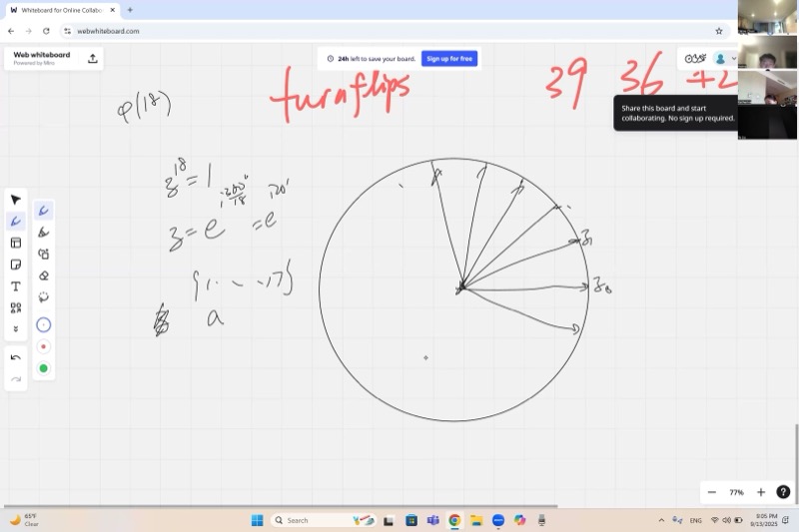
Task: Select the green pen color swatch
Action: tap(43, 368)
